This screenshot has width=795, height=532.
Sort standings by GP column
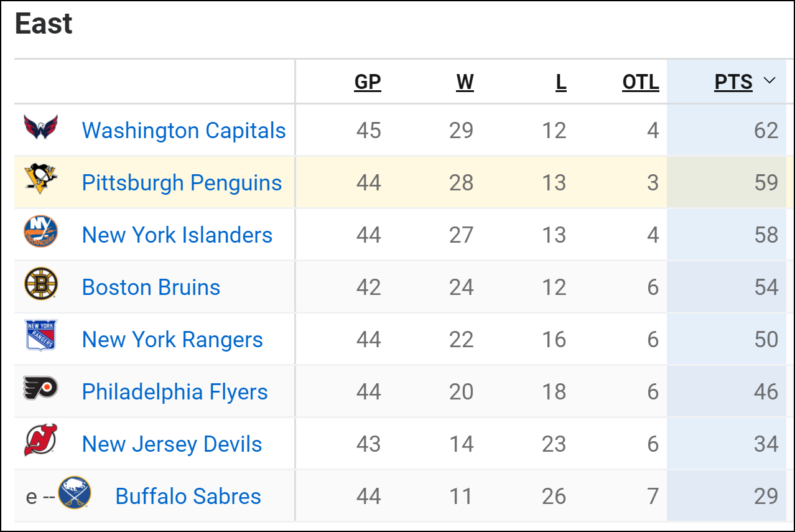[368, 82]
